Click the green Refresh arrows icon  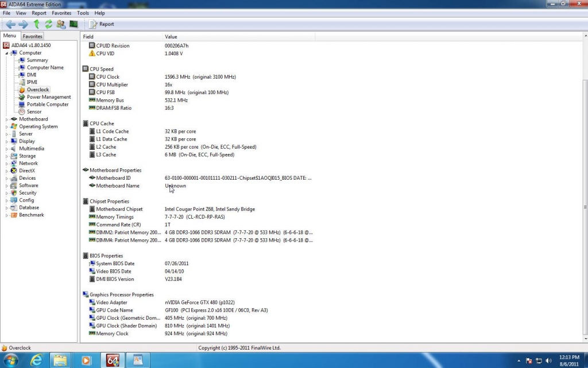click(49, 24)
